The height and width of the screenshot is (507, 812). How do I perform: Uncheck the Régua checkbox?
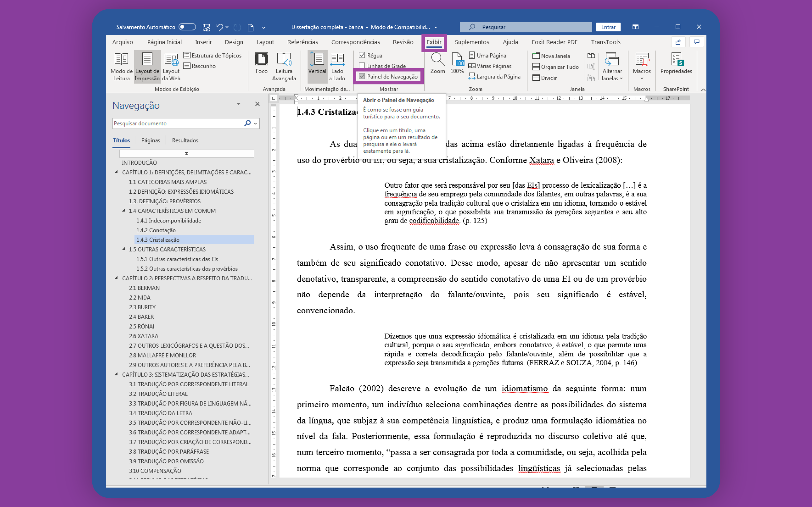tap(362, 55)
